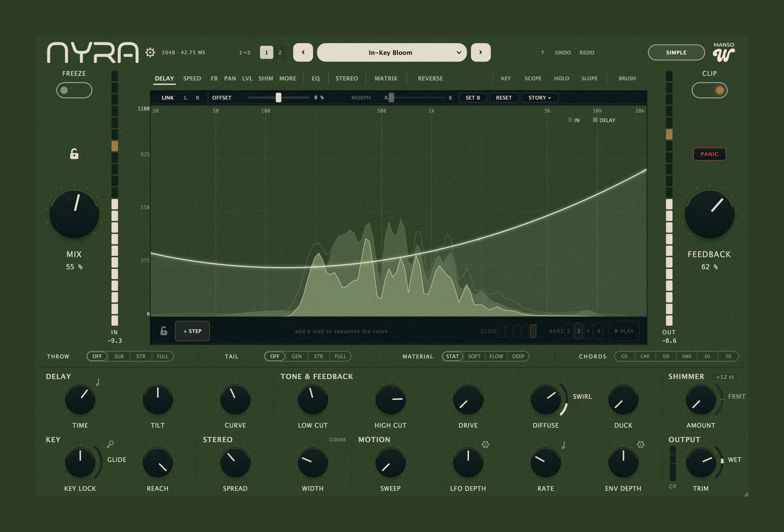The height and width of the screenshot is (532, 784).
Task: Set MATERIAL to FLOW
Action: pos(496,356)
